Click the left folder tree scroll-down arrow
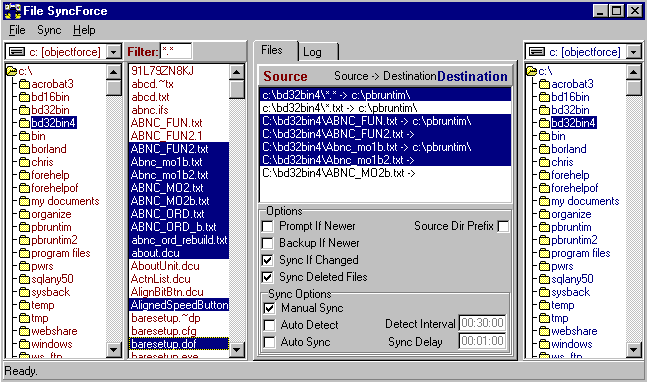 pos(113,350)
